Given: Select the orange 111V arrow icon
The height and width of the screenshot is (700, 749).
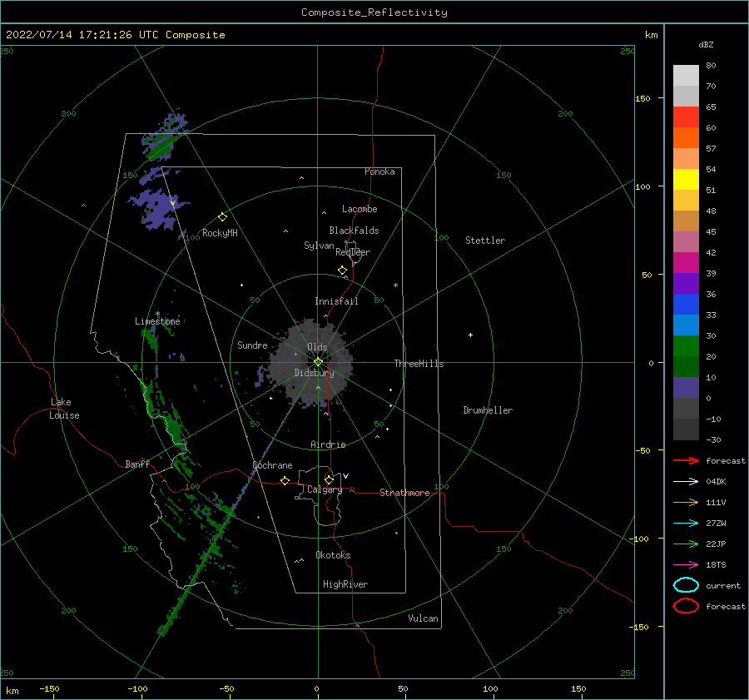Looking at the screenshot, I should 686,502.
